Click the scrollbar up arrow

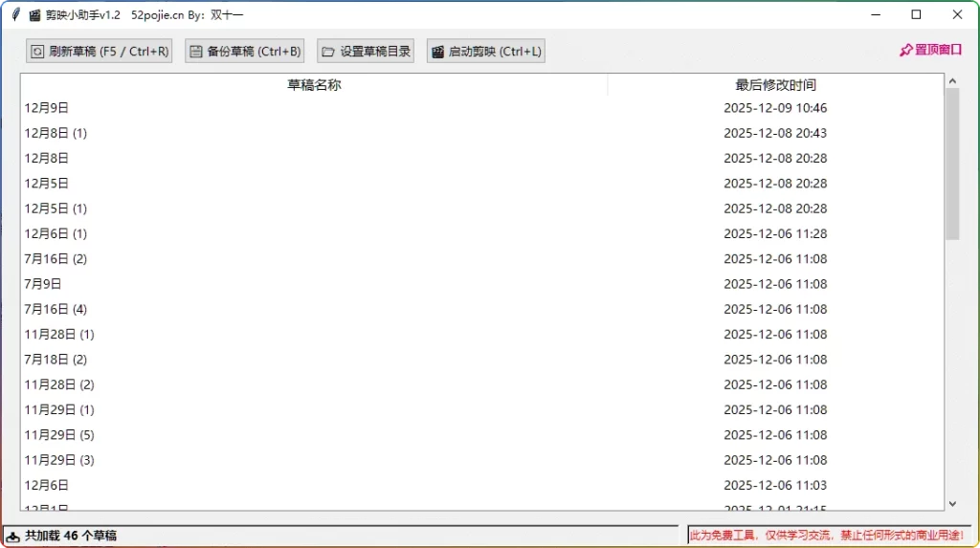pos(952,81)
